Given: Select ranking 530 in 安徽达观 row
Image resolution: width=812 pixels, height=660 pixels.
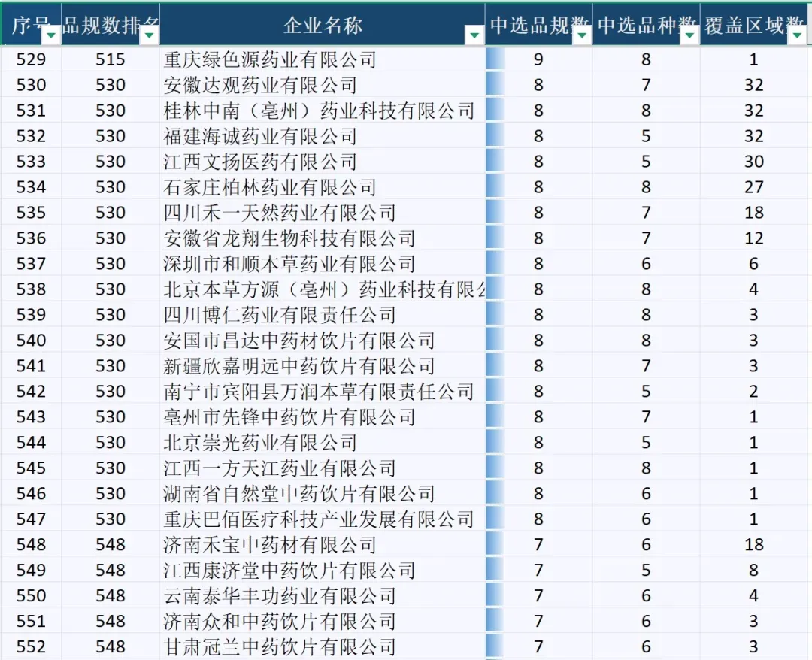Looking at the screenshot, I should click(x=111, y=84).
